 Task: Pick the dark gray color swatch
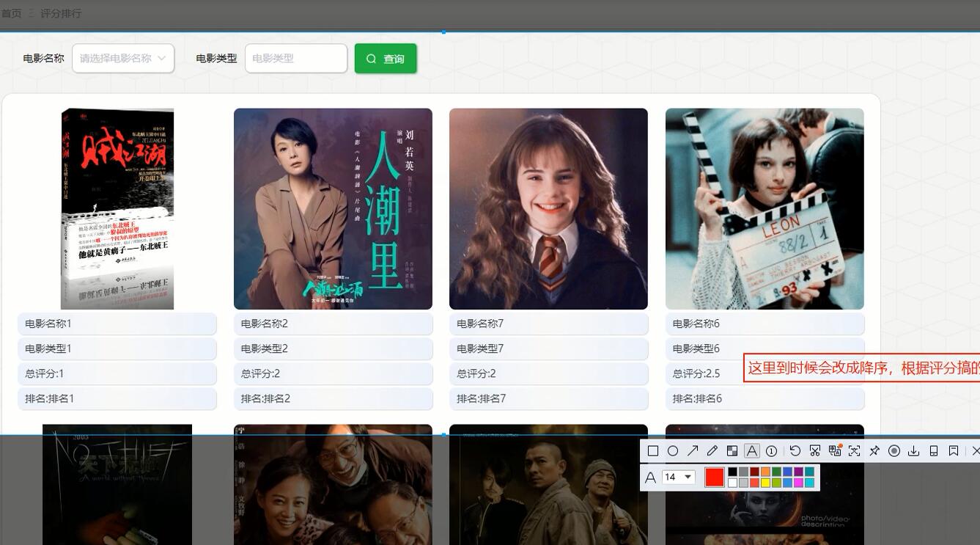743,472
